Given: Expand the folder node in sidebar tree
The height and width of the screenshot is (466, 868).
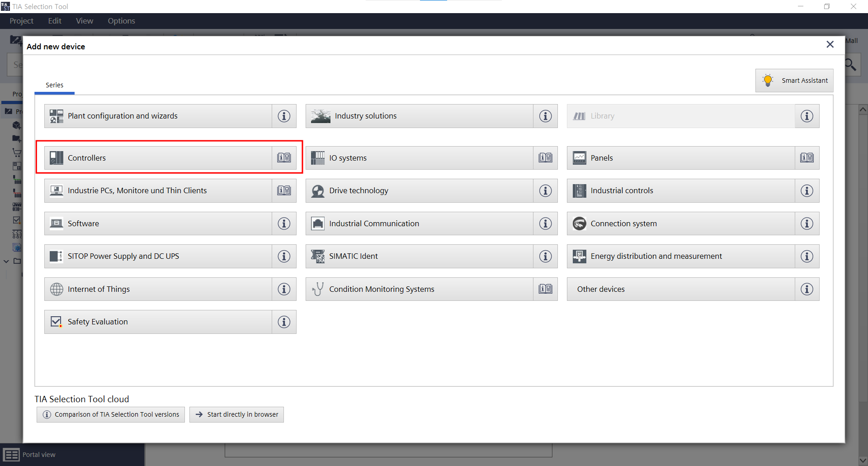Looking at the screenshot, I should [x=6, y=261].
